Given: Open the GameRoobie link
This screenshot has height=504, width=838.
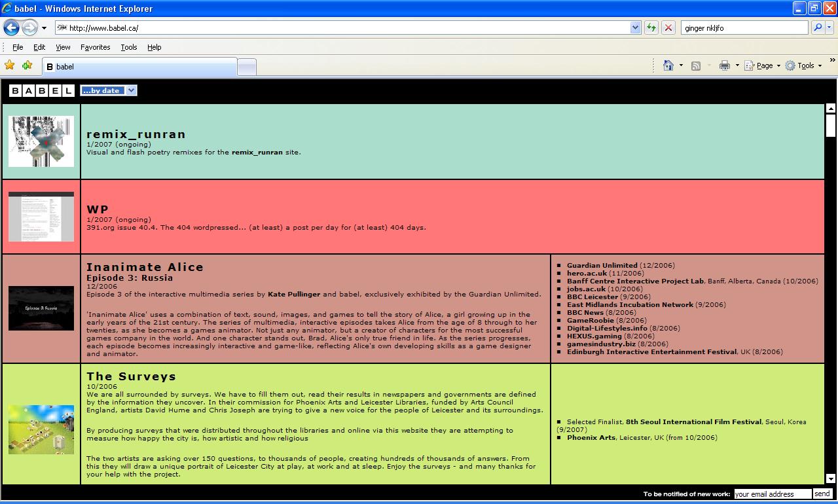Looking at the screenshot, I should coord(591,320).
